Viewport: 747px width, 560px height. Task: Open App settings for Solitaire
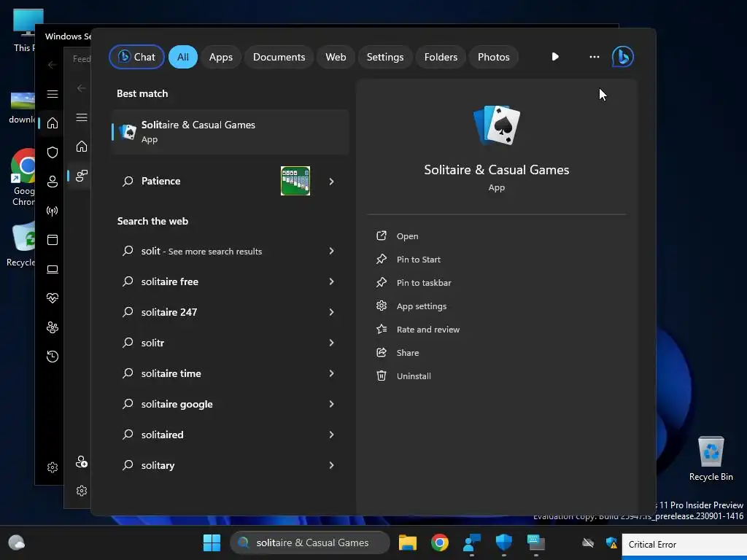(x=421, y=306)
